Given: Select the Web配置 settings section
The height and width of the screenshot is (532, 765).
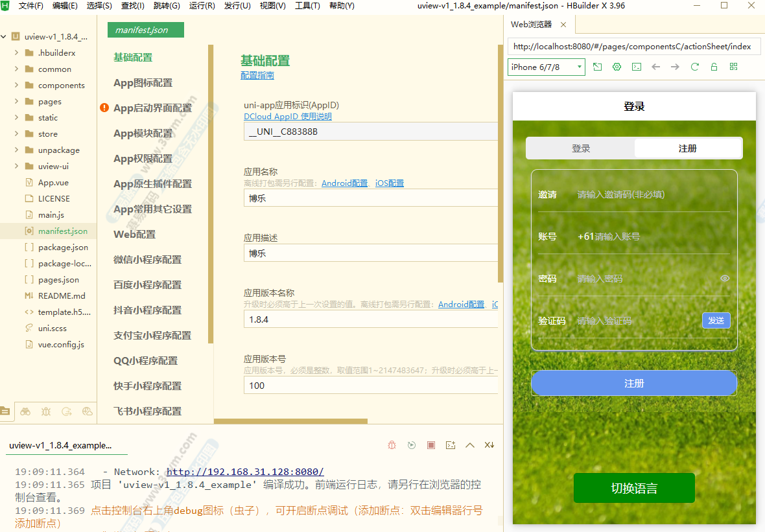Looking at the screenshot, I should pos(134,235).
